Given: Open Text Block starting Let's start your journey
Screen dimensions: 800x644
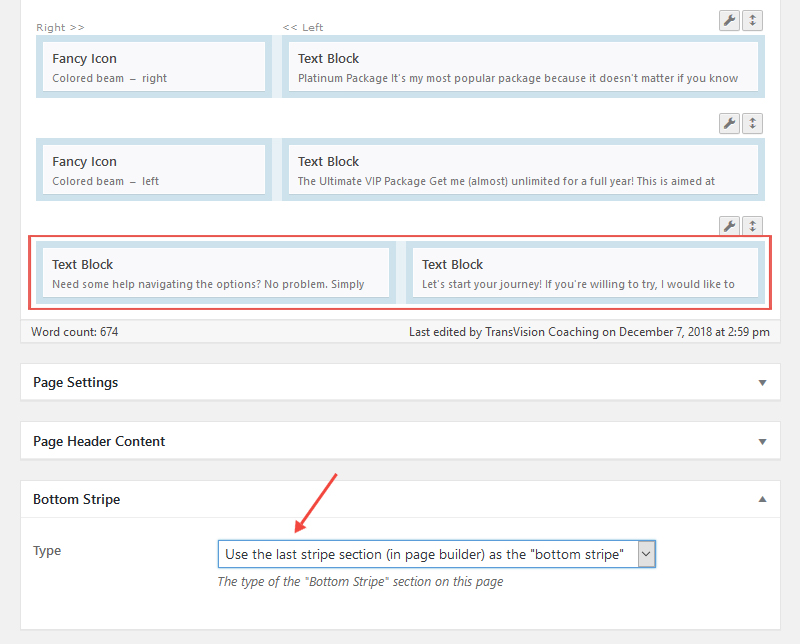Looking at the screenshot, I should [x=585, y=273].
